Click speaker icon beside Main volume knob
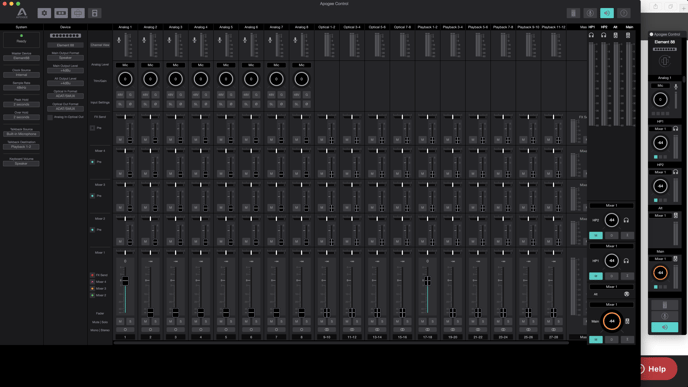688x387 pixels. [627, 321]
